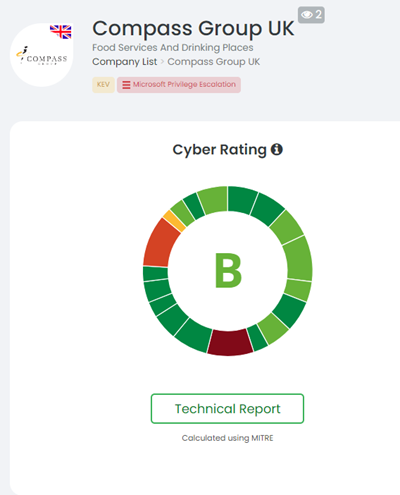Click the breadcrumb chevron separator
The height and width of the screenshot is (495, 400).
click(162, 62)
